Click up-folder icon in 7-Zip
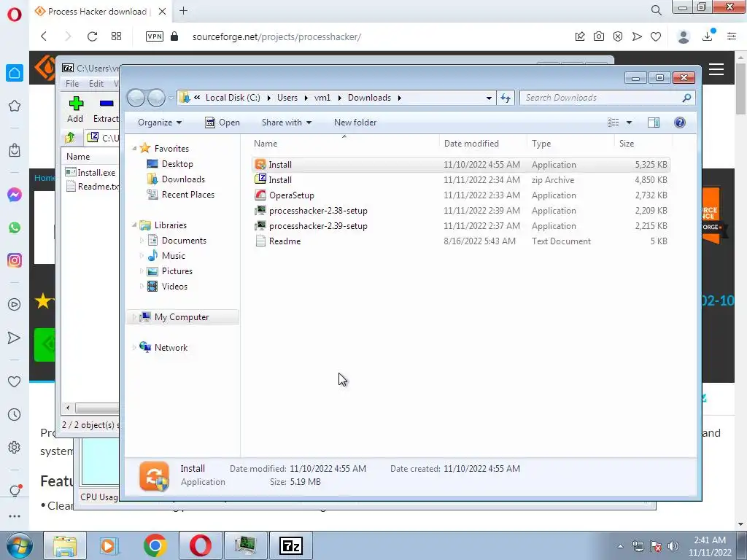This screenshot has width=747, height=560. tap(70, 138)
